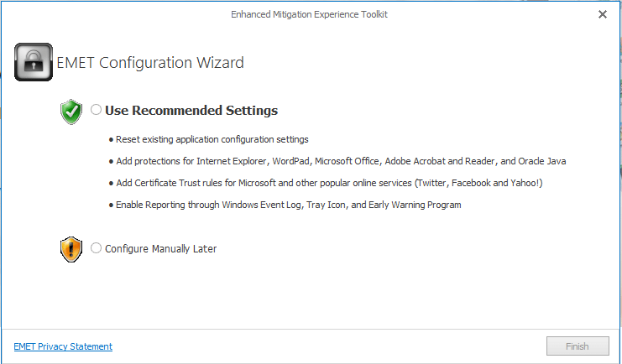
Task: Open the EMET Privacy Statement link
Action: (x=63, y=346)
